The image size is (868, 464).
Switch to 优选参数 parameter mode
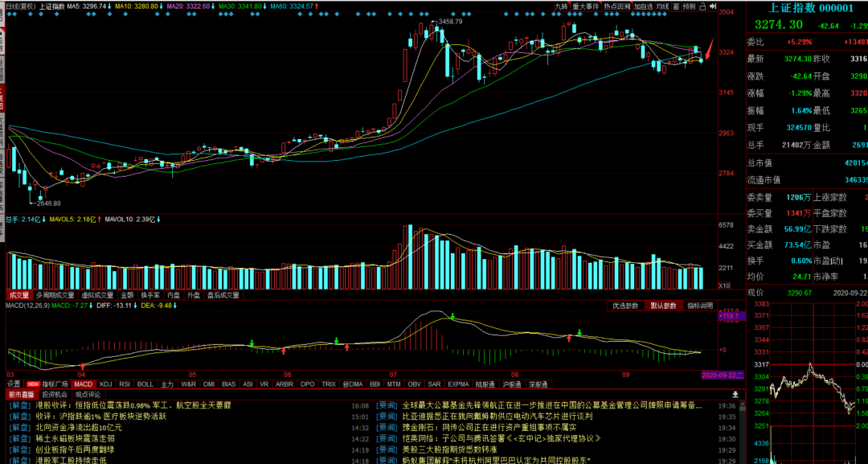[x=624, y=306]
